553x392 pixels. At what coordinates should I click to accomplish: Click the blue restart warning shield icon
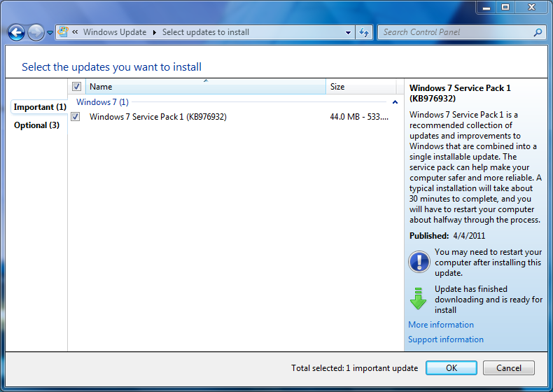pyautogui.click(x=419, y=262)
